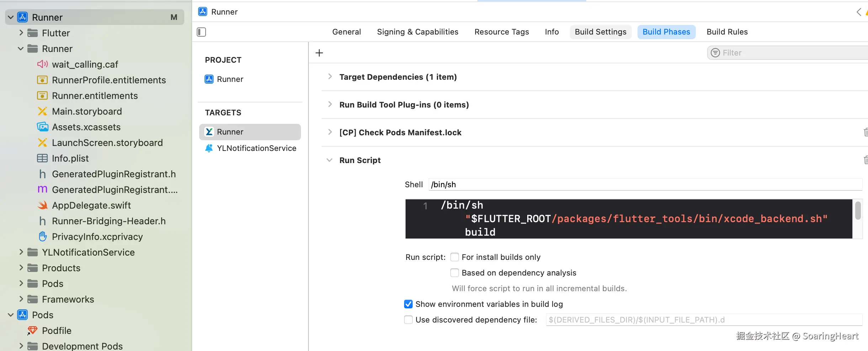Expand the YLNotificationService folder
The width and height of the screenshot is (868, 351).
click(21, 252)
